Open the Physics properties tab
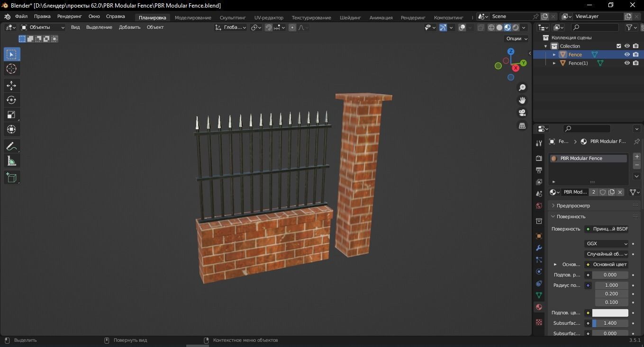Image resolution: width=644 pixels, height=347 pixels. click(x=539, y=272)
